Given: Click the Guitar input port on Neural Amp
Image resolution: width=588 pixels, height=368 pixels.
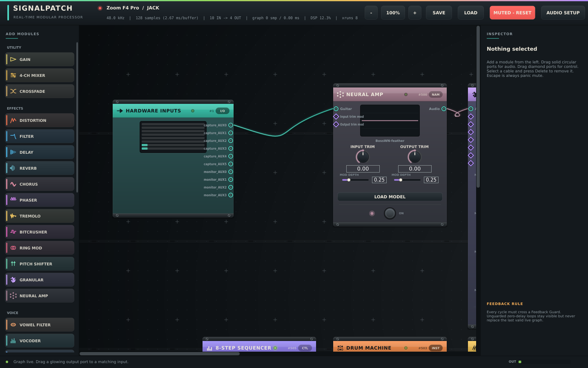Looking at the screenshot, I should click(336, 109).
